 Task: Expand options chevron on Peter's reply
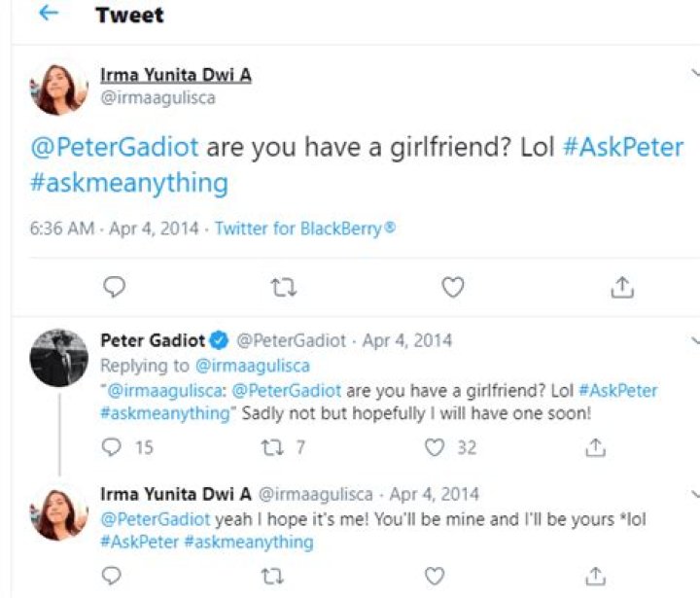[x=694, y=340]
